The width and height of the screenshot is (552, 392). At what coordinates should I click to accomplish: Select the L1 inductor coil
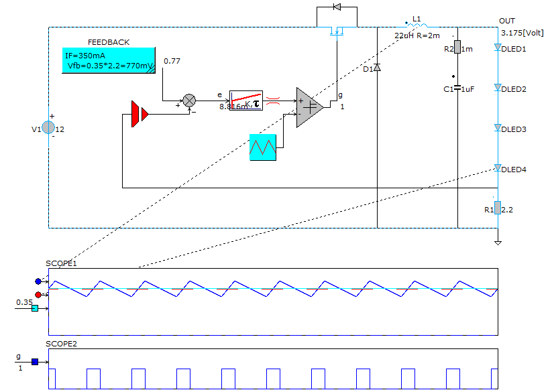coord(417,25)
